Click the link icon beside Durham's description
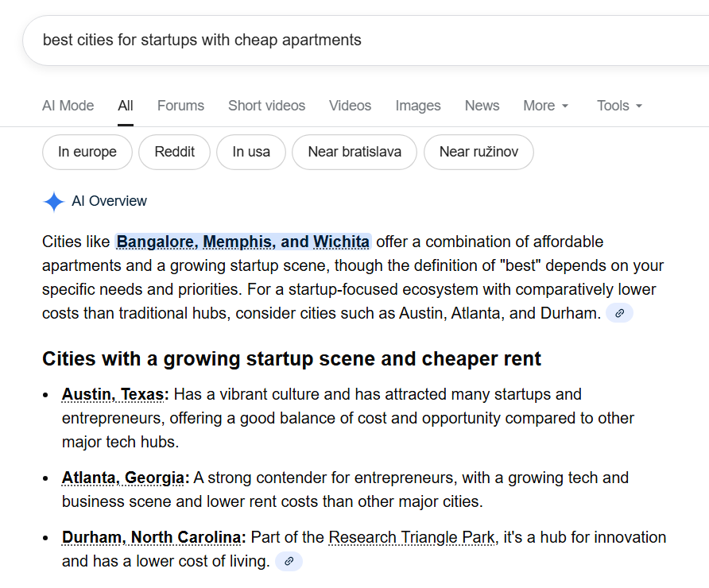 coord(289,561)
